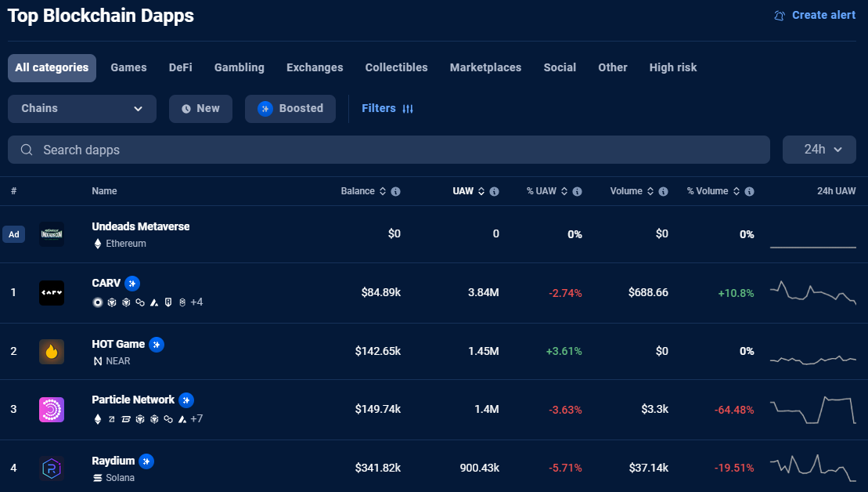Viewport: 868px width, 492px height.
Task: Click Ethereum icon in Particle Network chains
Action: (x=97, y=419)
